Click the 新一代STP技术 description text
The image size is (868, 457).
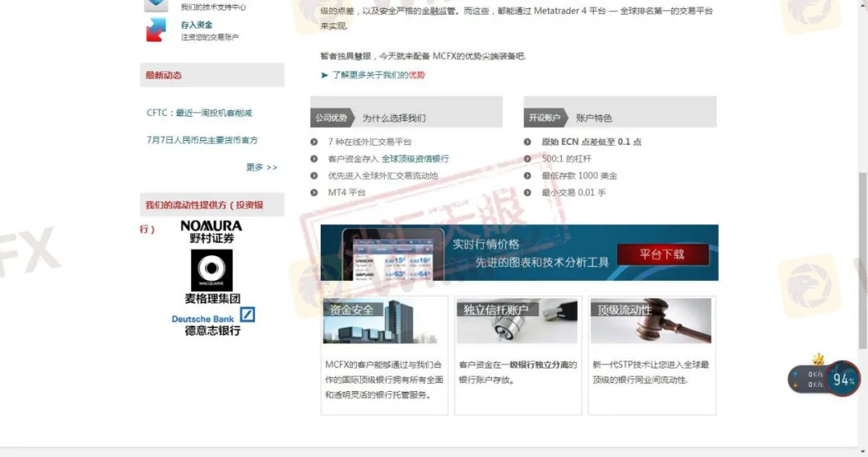coord(650,373)
